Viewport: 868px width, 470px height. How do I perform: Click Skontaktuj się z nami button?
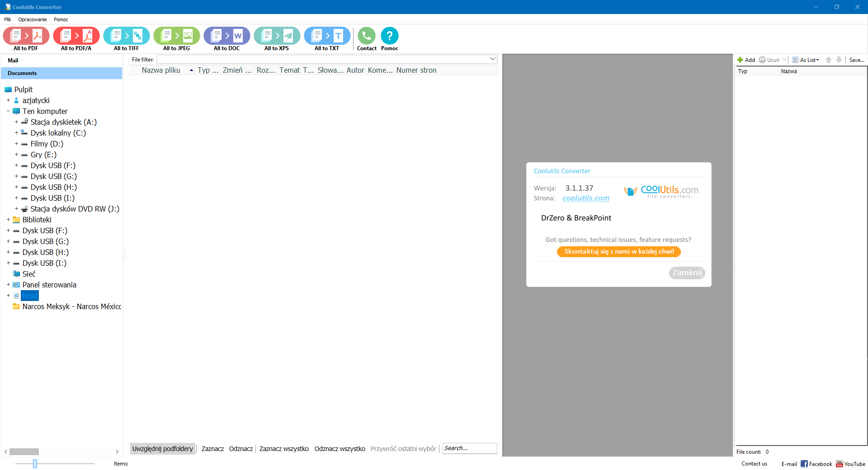click(619, 252)
